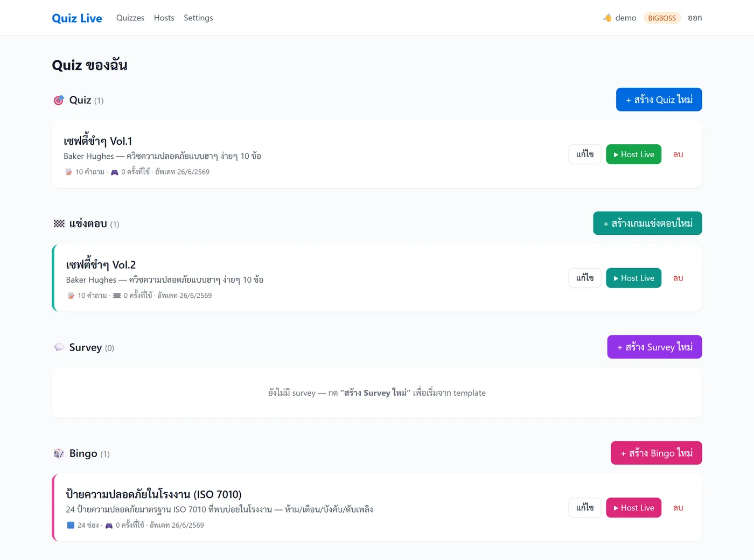Click the สร้าง Survey ใหม่ button
The height and width of the screenshot is (560, 754).
point(654,347)
